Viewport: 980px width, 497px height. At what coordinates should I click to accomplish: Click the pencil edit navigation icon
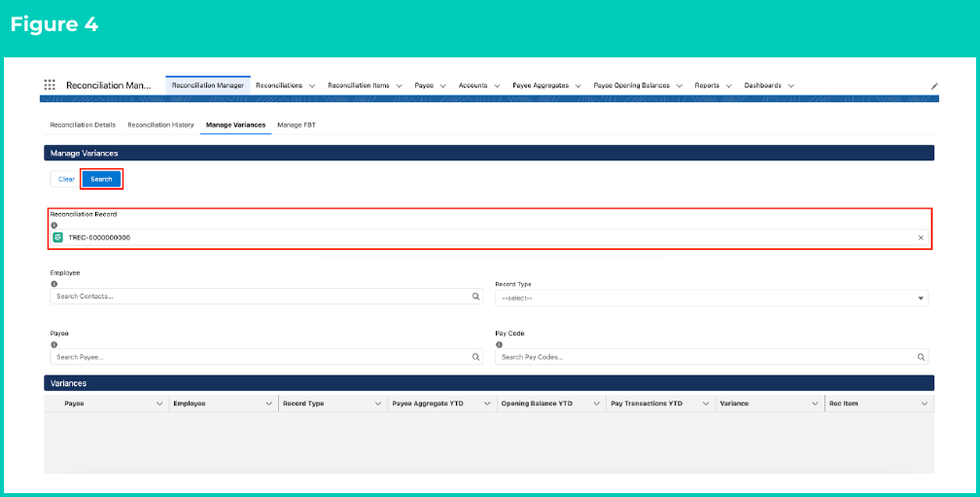(x=934, y=86)
